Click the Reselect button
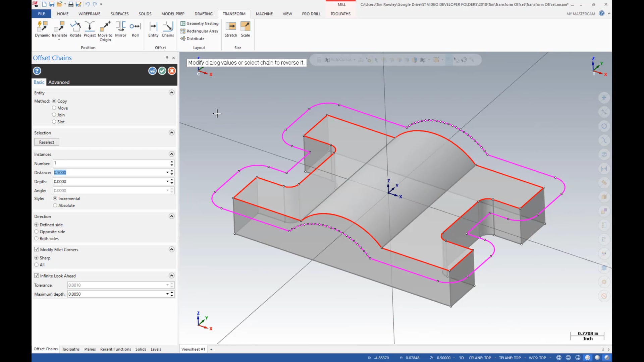 click(46, 142)
